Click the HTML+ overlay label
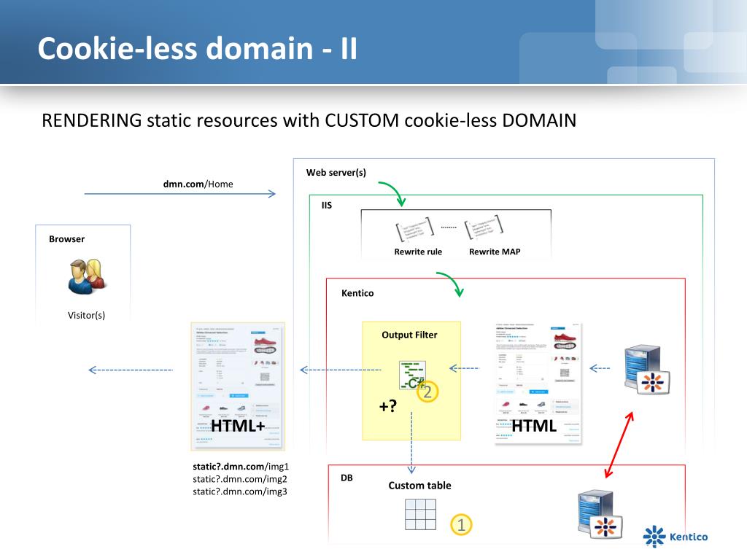The image size is (747, 560). pos(238,426)
